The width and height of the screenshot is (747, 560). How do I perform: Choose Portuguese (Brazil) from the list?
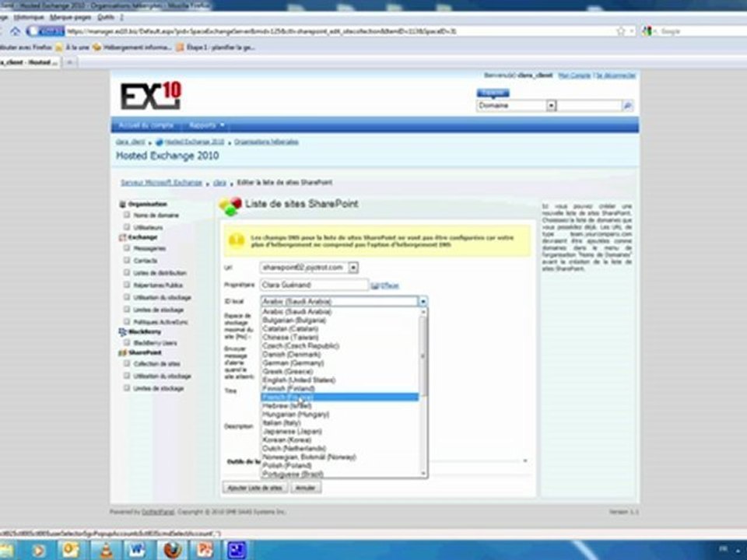point(340,474)
